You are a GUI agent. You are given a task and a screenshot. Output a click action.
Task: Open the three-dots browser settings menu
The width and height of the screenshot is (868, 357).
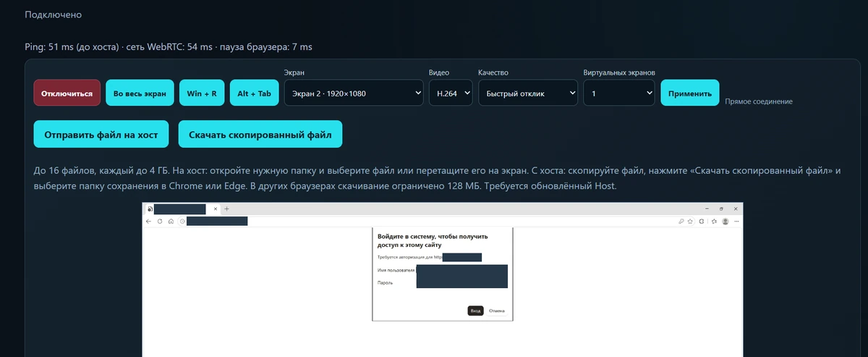coord(736,222)
